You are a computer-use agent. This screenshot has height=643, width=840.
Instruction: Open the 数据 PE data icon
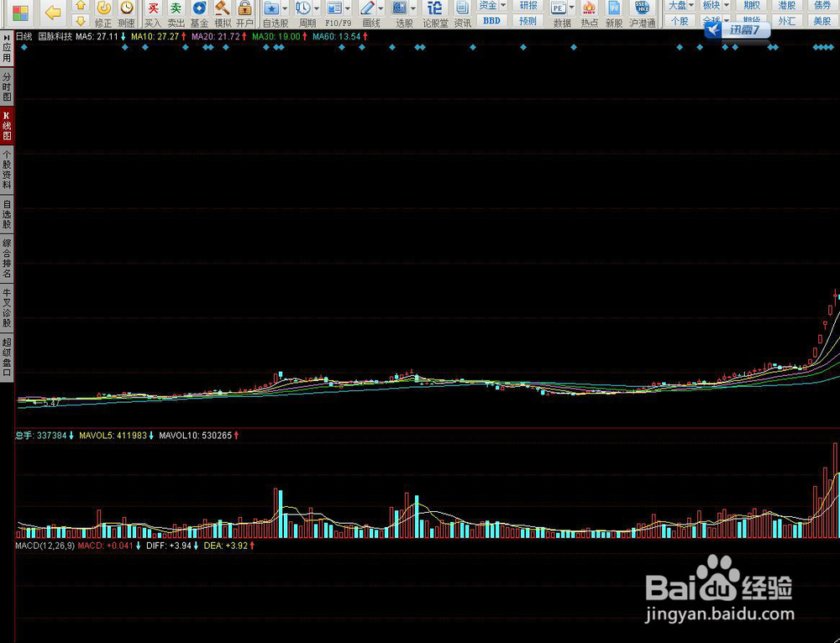pyautogui.click(x=559, y=8)
